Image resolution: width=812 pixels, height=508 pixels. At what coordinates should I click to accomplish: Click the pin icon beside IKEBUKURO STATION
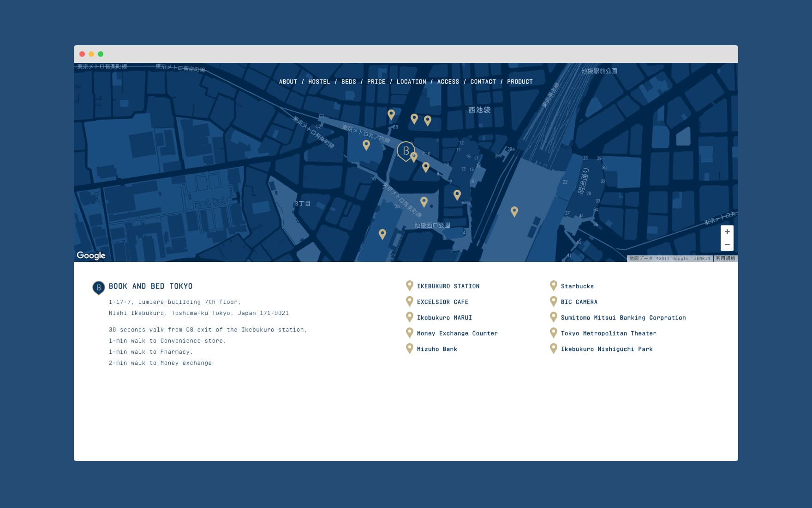click(409, 286)
